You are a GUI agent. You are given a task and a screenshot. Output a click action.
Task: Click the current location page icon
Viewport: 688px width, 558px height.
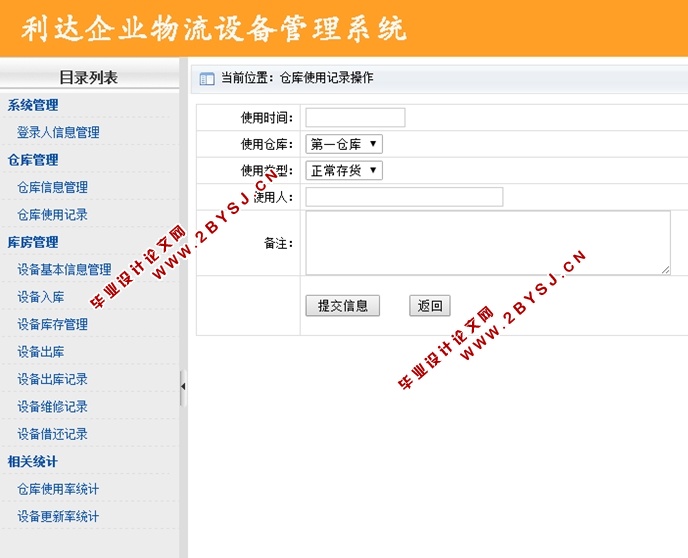tap(207, 79)
